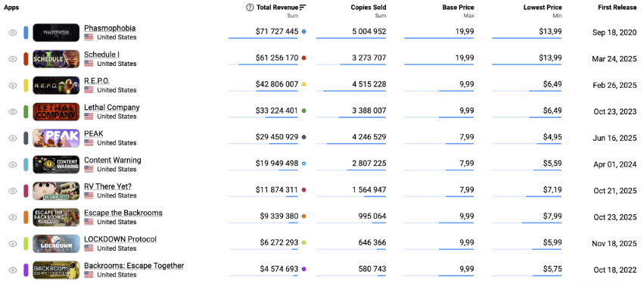The image size is (644, 287).
Task: Toggle the eye icon for LOCKDOWN Protocol
Action: [x=13, y=243]
